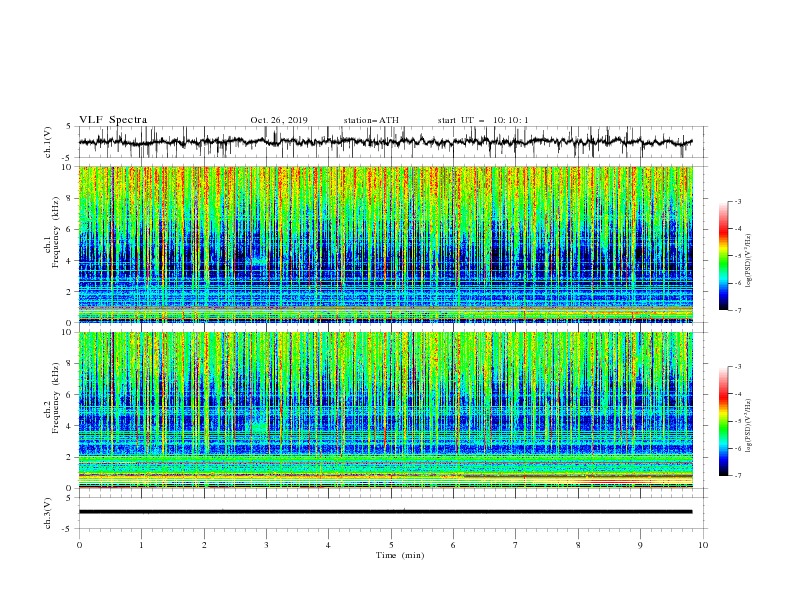Click the time-axis tick label "10" below the plots
792x612 pixels.
pos(703,545)
